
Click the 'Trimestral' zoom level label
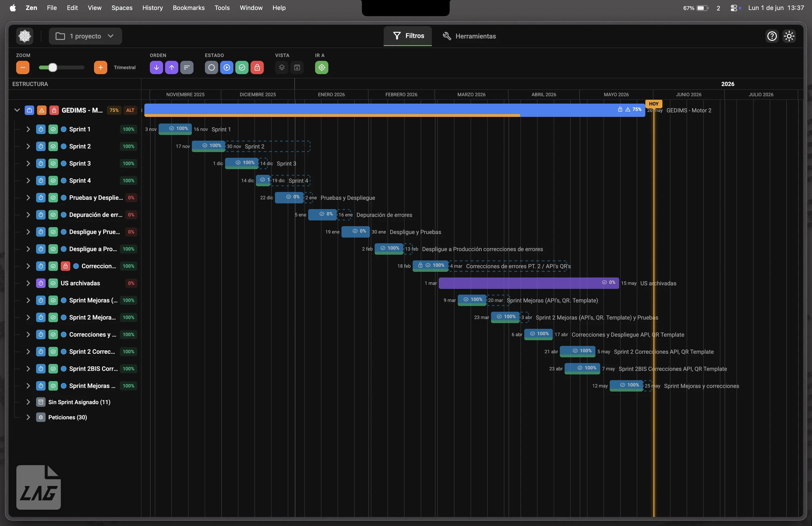click(x=125, y=68)
